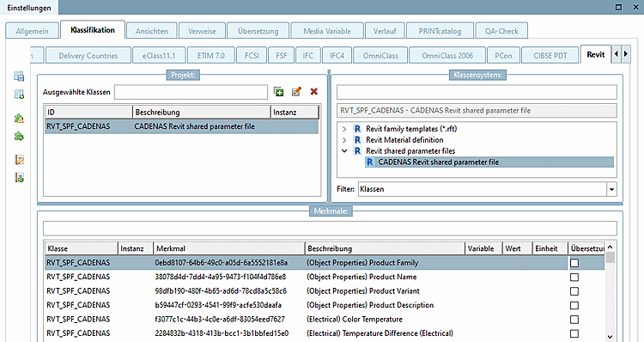Image resolution: width=644 pixels, height=342 pixels.
Task: Click the green plus add class icon
Action: pyautogui.click(x=279, y=92)
